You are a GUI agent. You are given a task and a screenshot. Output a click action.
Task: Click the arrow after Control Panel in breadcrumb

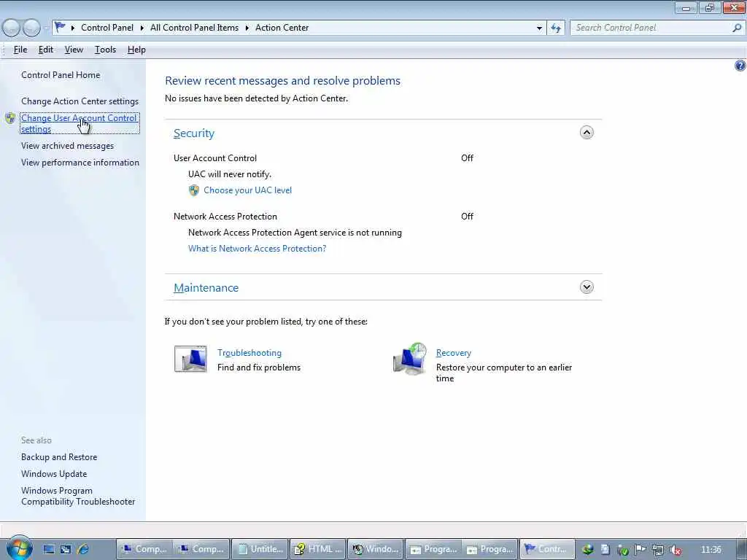tap(142, 28)
